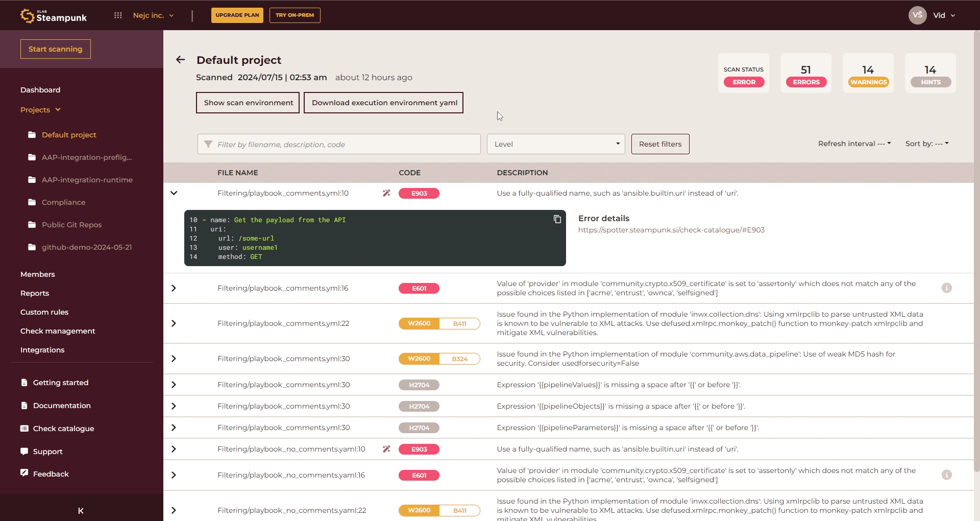The width and height of the screenshot is (980, 521).
Task: Collapse the sidebar using the bottom arrow icon
Action: pos(81,510)
